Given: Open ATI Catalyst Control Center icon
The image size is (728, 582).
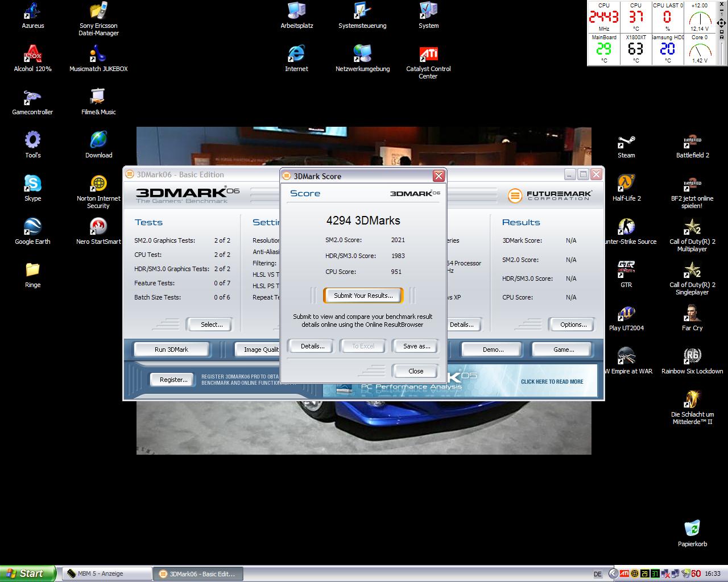Looking at the screenshot, I should click(428, 62).
